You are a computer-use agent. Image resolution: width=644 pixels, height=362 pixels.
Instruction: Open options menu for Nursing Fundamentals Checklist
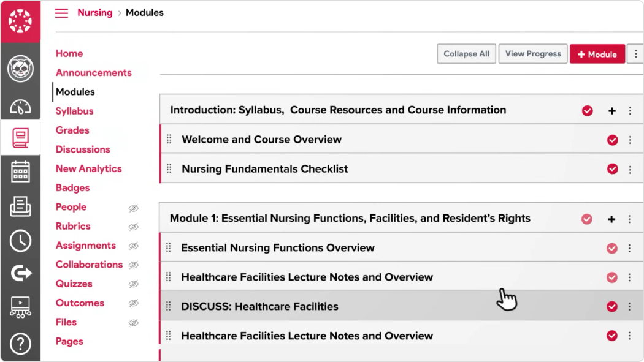[630, 169]
